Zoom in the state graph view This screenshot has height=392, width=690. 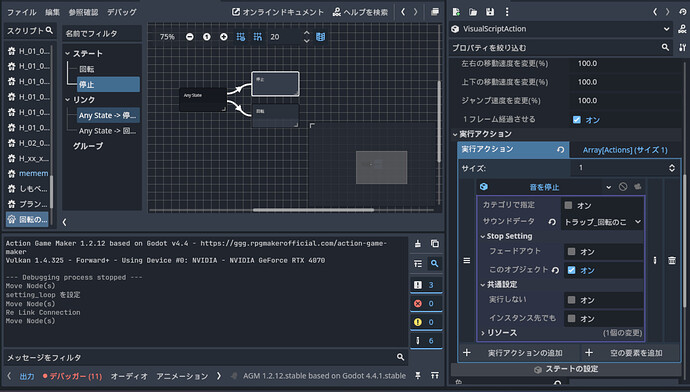[x=224, y=37]
